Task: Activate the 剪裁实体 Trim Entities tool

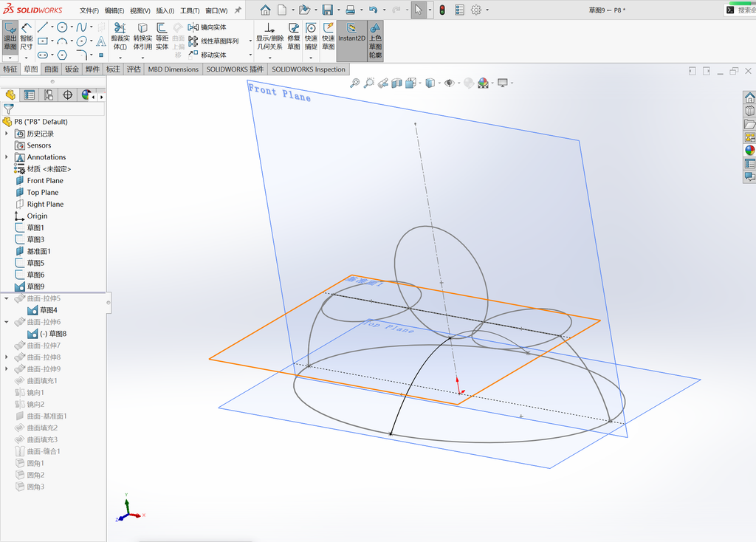Action: 120,37
